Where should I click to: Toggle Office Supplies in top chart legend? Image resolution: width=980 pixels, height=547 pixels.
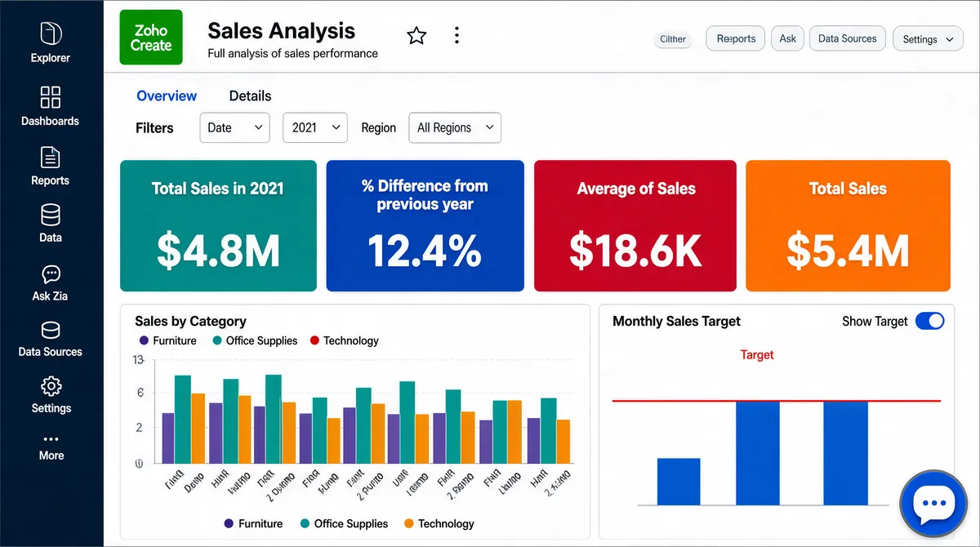255,340
